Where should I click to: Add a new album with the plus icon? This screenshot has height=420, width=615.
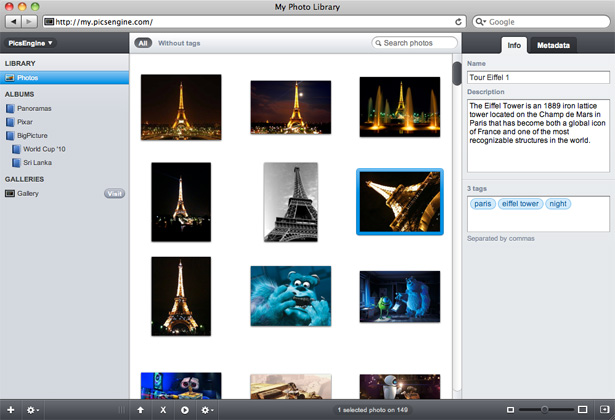click(x=11, y=410)
